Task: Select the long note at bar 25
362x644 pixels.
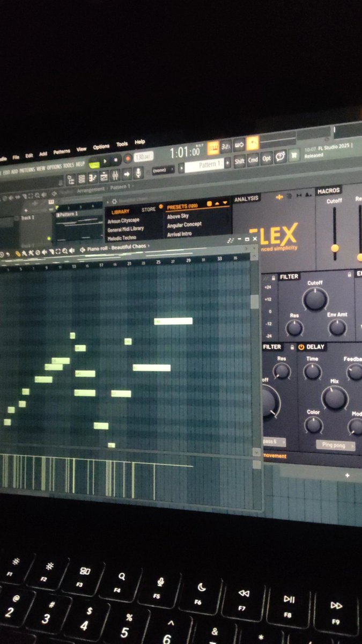Action: (173, 321)
